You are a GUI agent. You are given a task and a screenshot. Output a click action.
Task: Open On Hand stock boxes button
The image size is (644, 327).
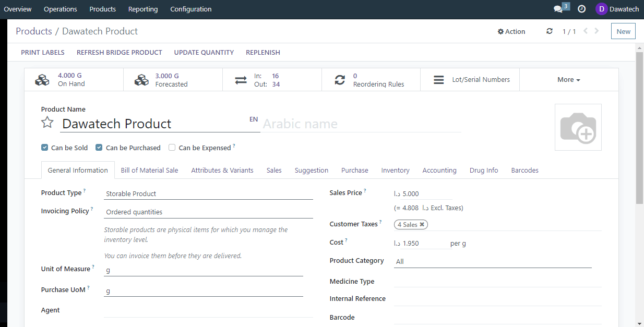point(74,79)
